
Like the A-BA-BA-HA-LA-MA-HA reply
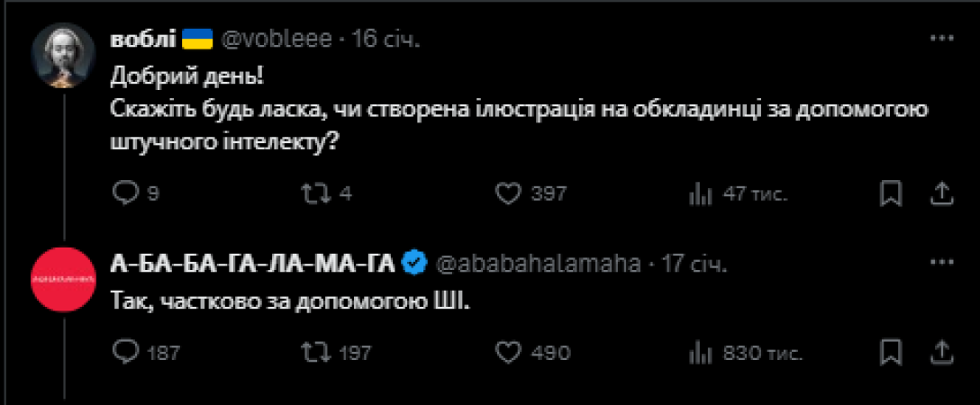511,352
